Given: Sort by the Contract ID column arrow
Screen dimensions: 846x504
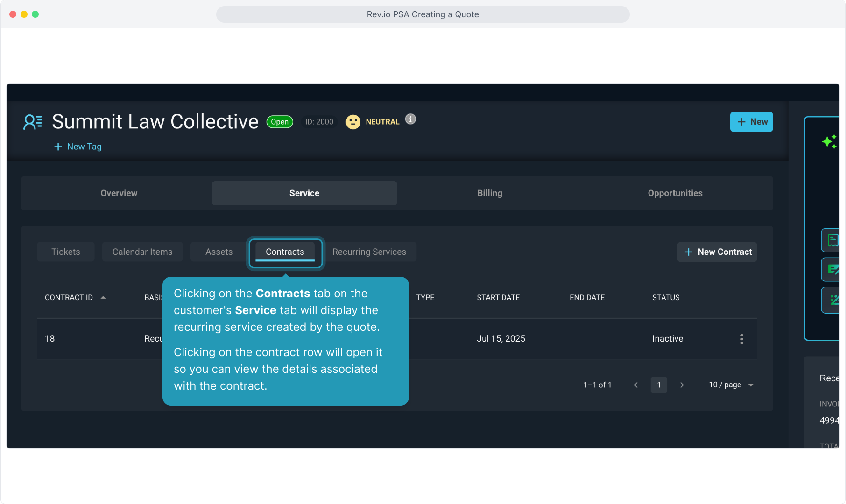Looking at the screenshot, I should [103, 298].
